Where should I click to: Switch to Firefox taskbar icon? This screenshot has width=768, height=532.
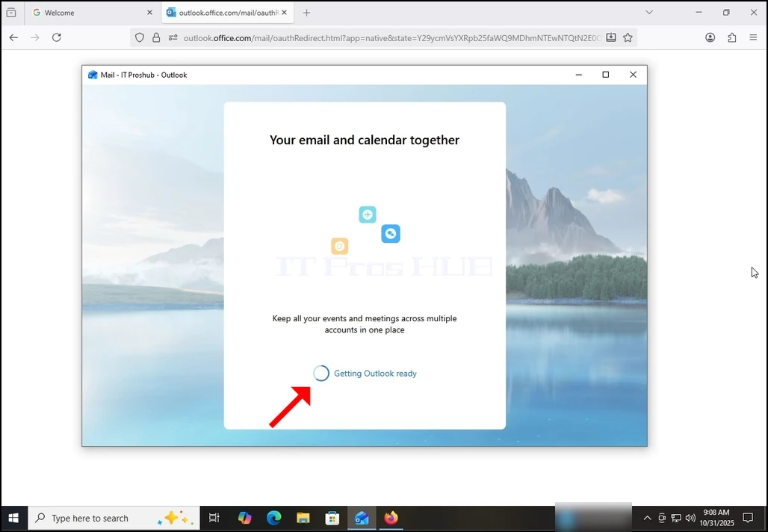click(x=391, y=518)
